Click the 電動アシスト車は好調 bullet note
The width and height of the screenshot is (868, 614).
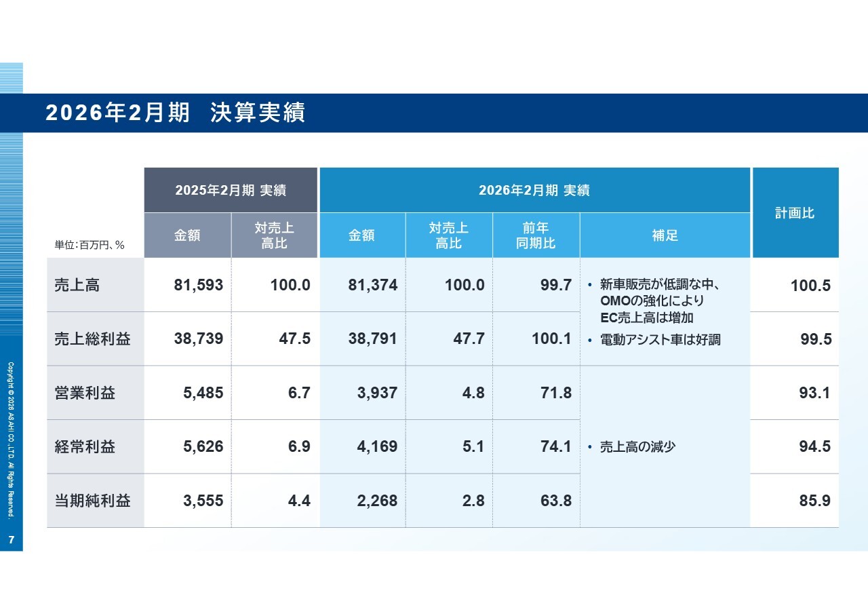click(x=660, y=340)
